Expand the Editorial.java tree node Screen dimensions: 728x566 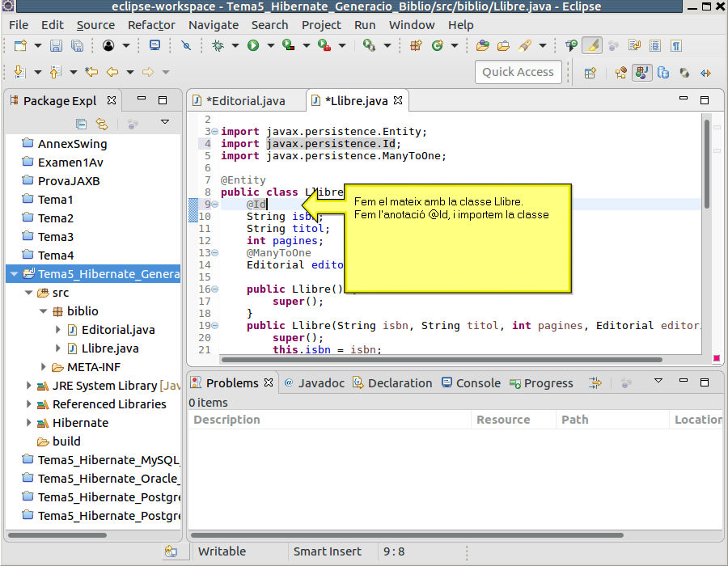(58, 330)
